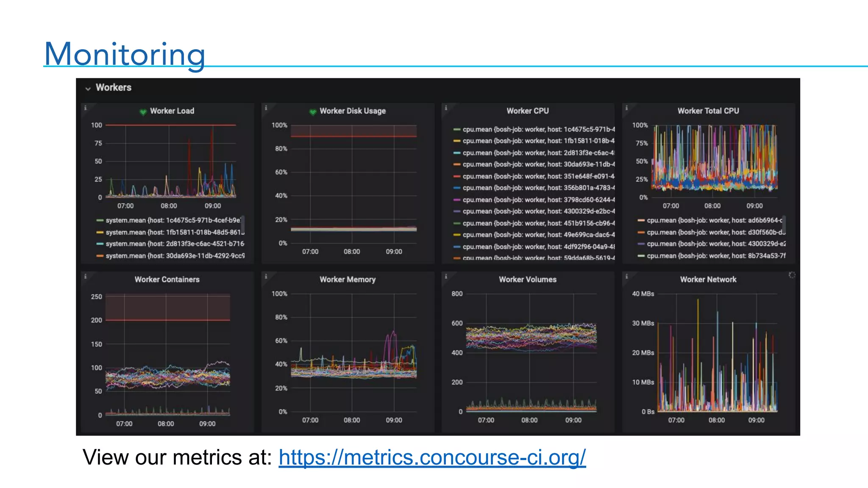Toggle the system.mean 1c4675c5 series in Worker Load legend
The height and width of the screenshot is (488, 868).
[x=173, y=220]
